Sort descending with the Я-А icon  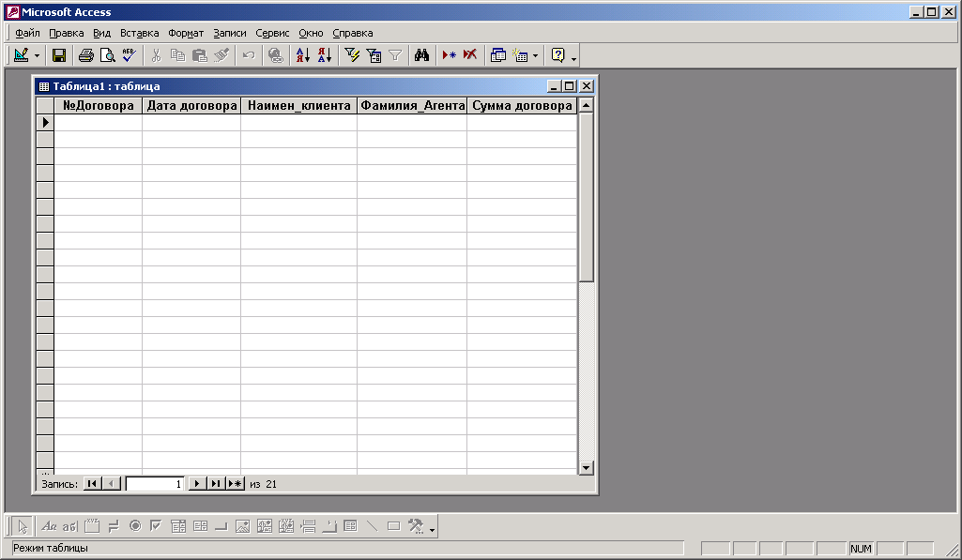click(x=325, y=56)
